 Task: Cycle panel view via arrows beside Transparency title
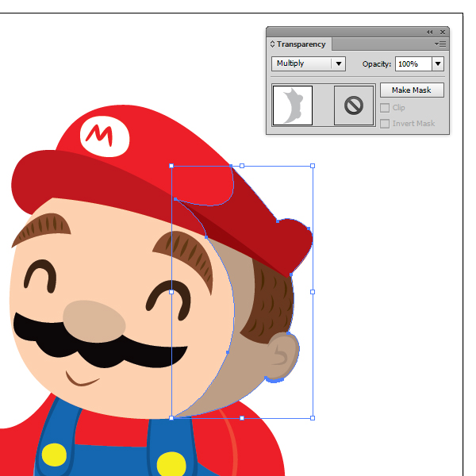point(273,44)
